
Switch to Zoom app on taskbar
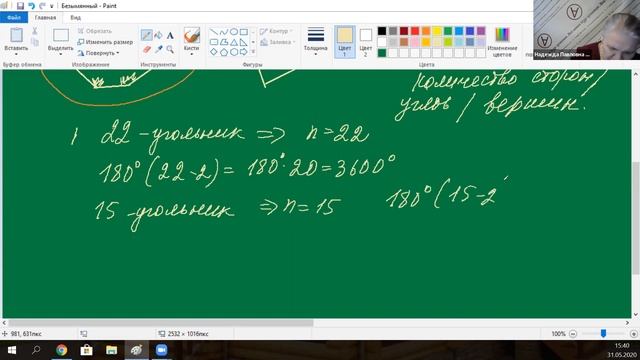click(x=162, y=350)
